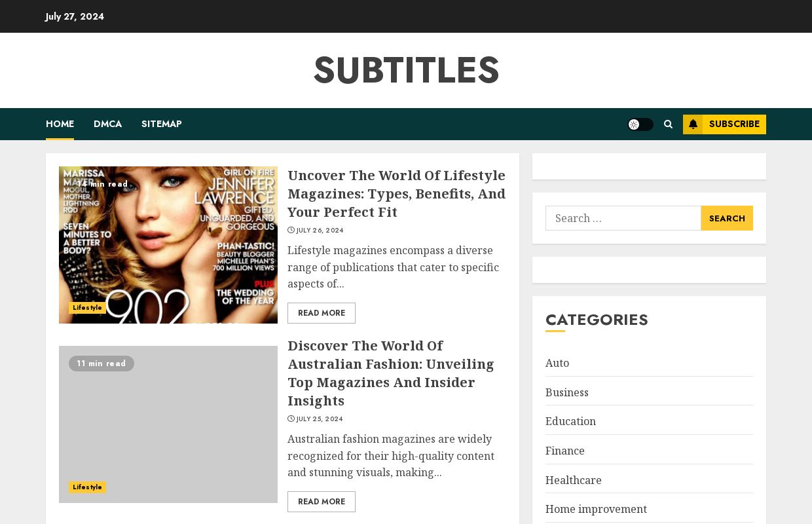Focus the sidebar Search input field

[623, 218]
